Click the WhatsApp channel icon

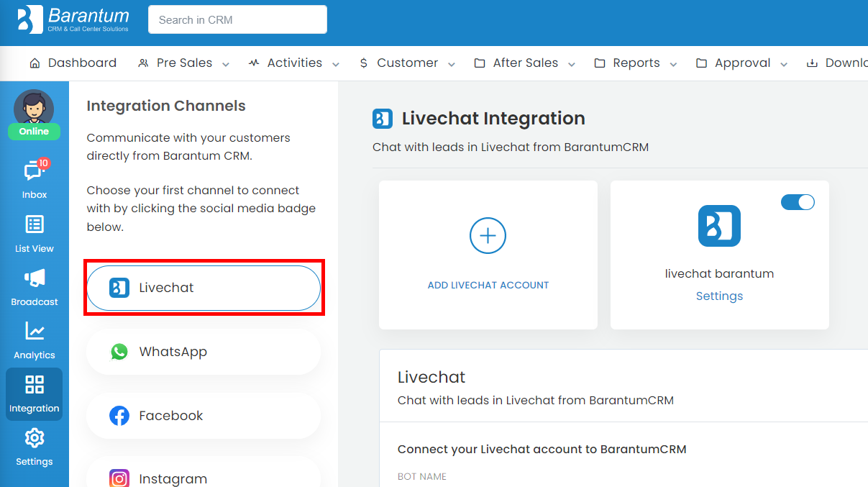[119, 352]
